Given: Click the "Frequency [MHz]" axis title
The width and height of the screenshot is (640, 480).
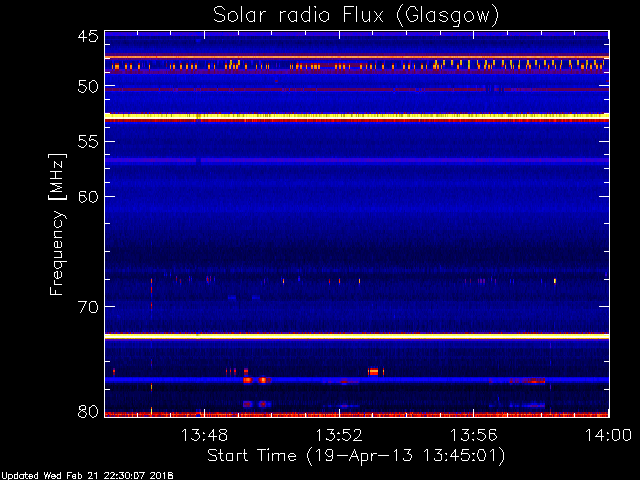Looking at the screenshot, I should pos(57,224).
